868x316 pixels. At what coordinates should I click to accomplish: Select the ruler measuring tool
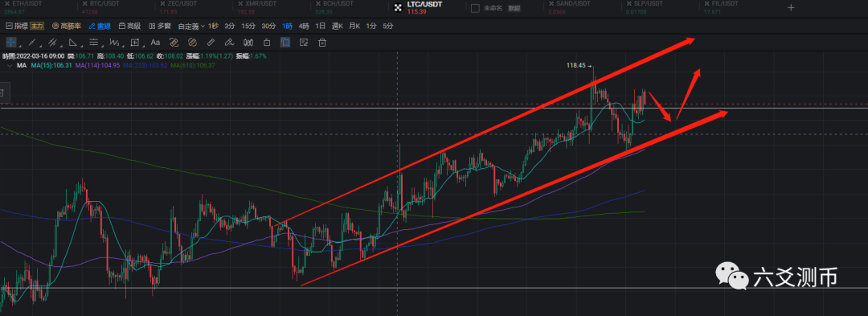(x=211, y=42)
